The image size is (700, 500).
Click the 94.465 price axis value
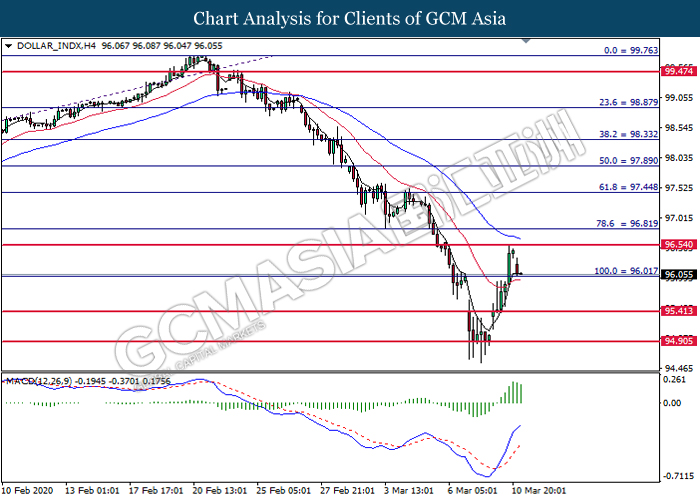click(x=679, y=368)
